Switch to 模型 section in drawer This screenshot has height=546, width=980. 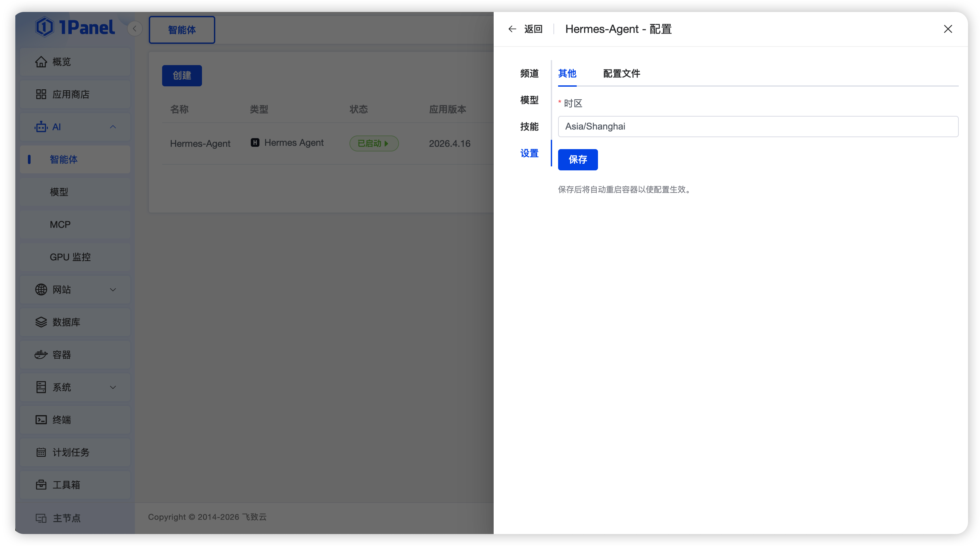tap(529, 100)
